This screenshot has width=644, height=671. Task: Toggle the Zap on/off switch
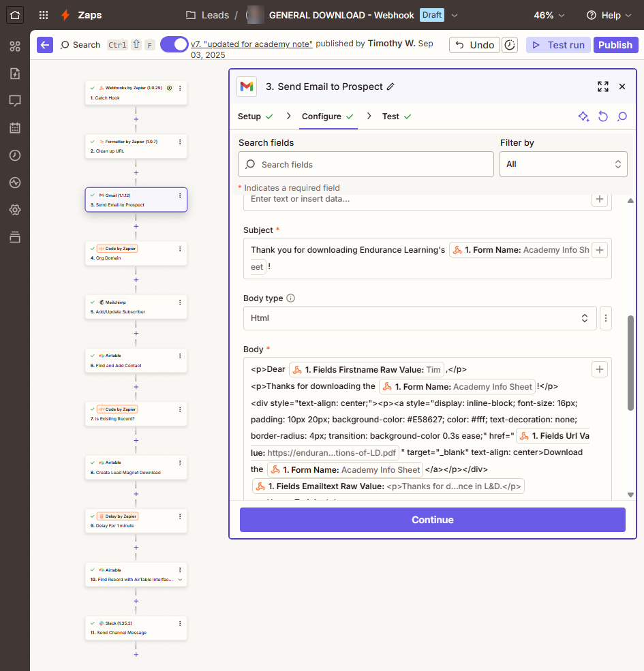pyautogui.click(x=174, y=44)
